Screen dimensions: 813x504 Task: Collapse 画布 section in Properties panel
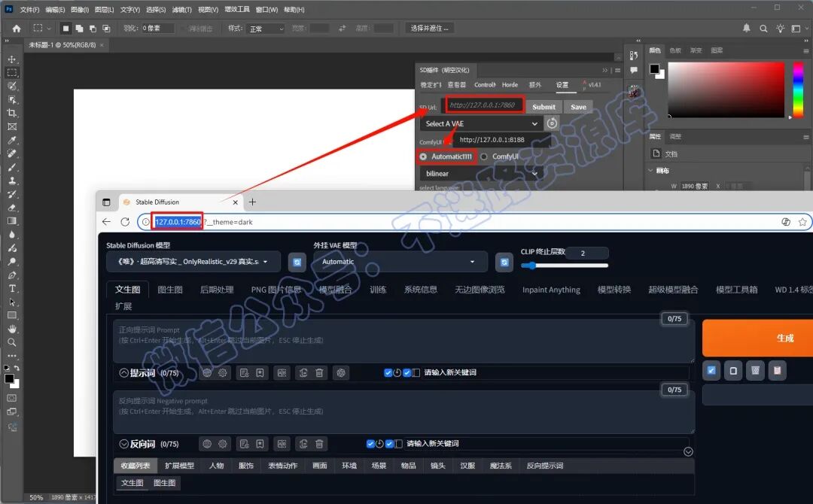coord(650,171)
